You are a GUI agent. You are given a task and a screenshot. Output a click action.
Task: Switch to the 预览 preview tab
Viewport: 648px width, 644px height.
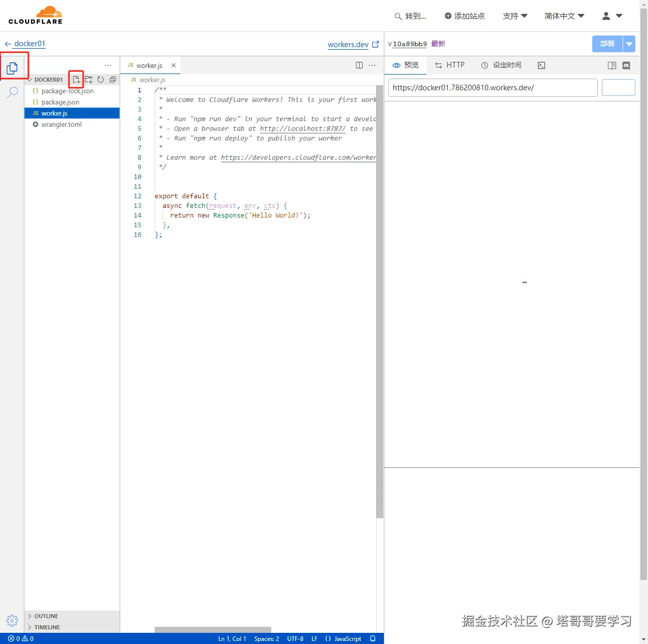[x=406, y=65]
